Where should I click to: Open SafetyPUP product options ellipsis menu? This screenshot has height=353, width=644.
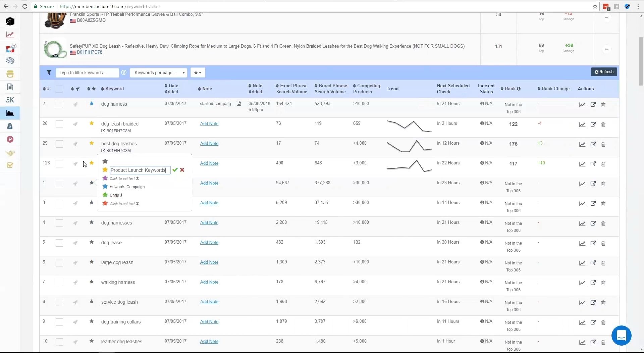(606, 49)
